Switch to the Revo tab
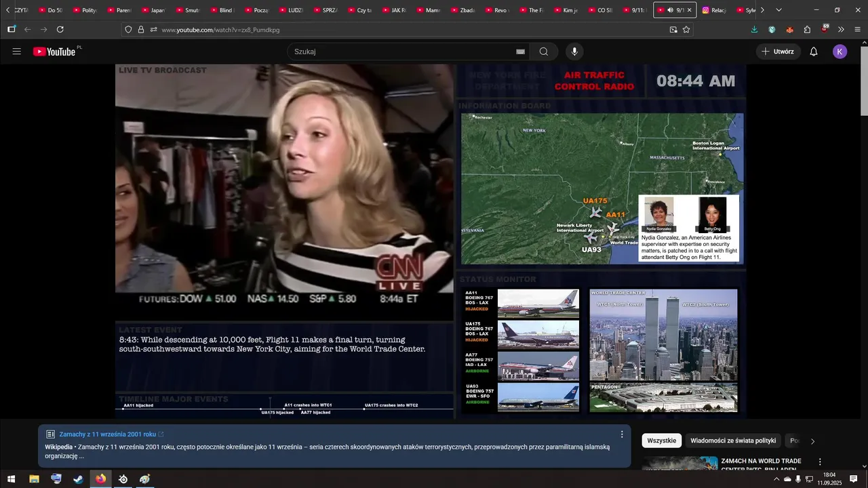The width and height of the screenshot is (868, 488). [x=498, y=10]
